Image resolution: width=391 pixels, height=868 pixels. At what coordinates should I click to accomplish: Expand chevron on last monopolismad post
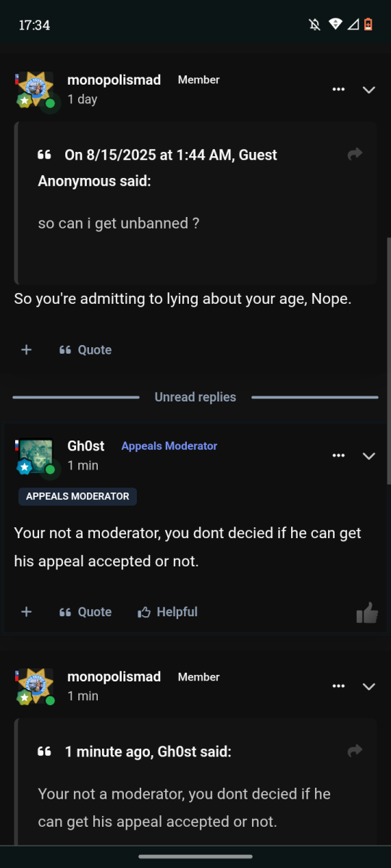(369, 686)
